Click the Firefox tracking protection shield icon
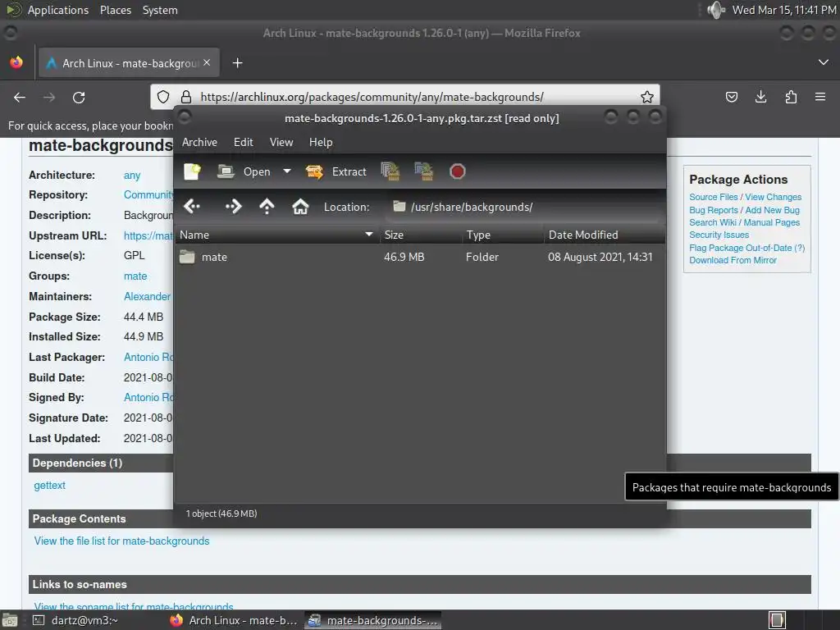This screenshot has height=630, width=840. coord(163,97)
